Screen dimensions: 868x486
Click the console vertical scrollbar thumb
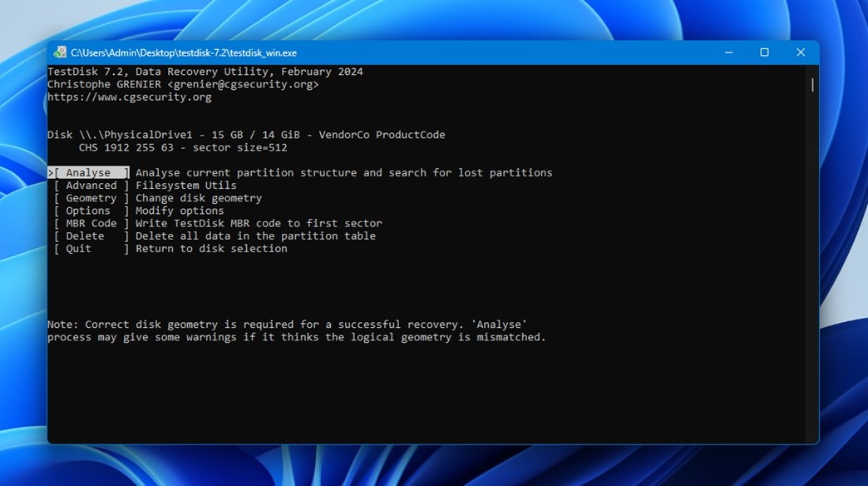pyautogui.click(x=812, y=85)
